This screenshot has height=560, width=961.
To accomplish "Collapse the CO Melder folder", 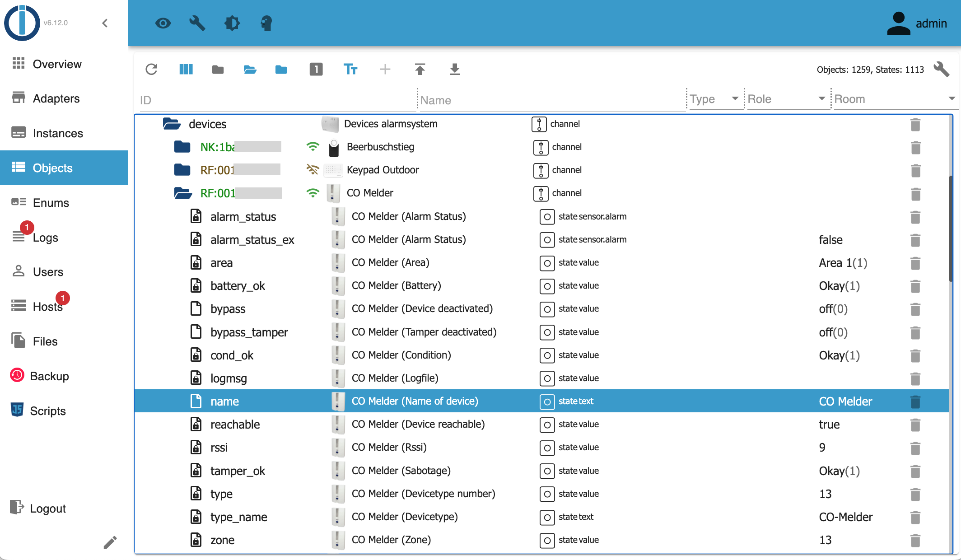I will pyautogui.click(x=183, y=193).
